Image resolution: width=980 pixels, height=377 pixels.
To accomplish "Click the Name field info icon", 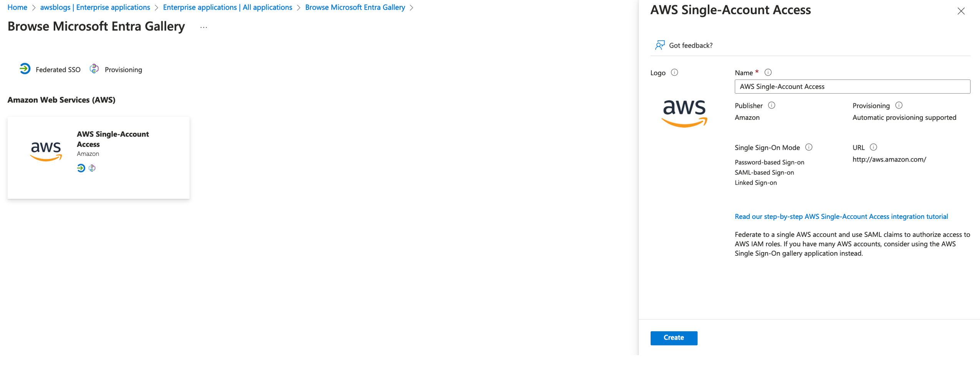I will (x=767, y=72).
